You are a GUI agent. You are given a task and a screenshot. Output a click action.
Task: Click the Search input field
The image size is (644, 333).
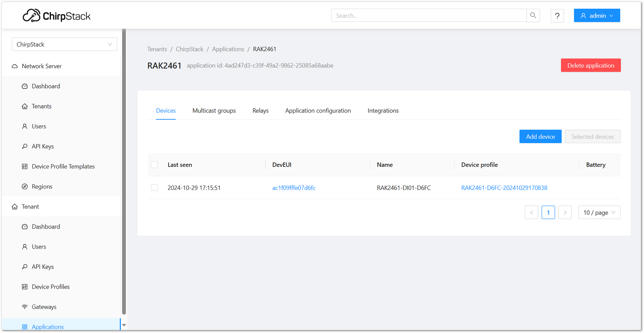tap(429, 15)
